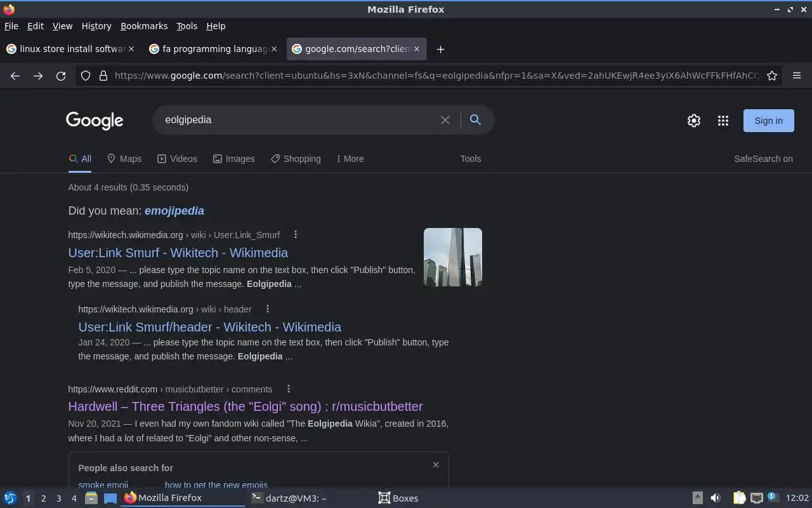Click the 12:02 taskbar clock
Image resolution: width=812 pixels, height=508 pixels.
[797, 498]
